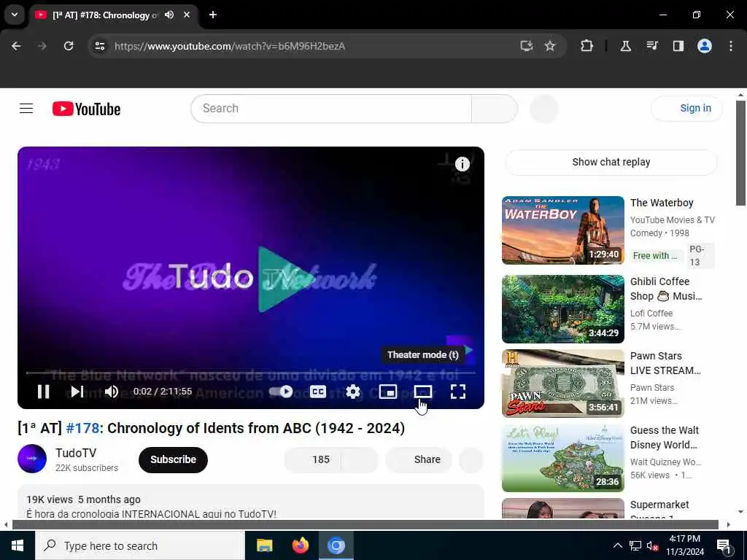The image size is (747, 560).
Task: Open File Explorer from taskbar
Action: pyautogui.click(x=264, y=545)
